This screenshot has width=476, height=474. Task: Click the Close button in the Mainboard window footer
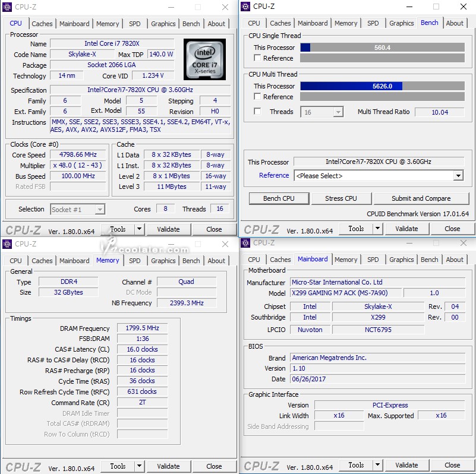coord(452,465)
